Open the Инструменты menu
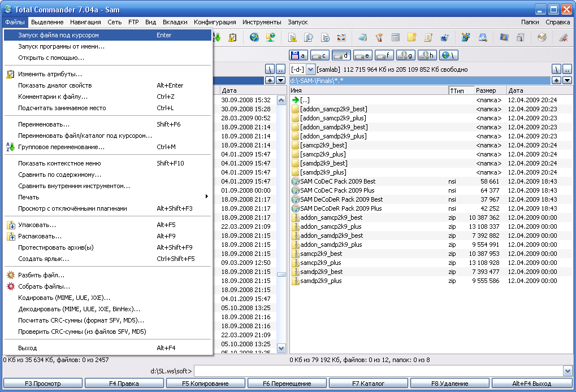The image size is (576, 392). pyautogui.click(x=262, y=22)
